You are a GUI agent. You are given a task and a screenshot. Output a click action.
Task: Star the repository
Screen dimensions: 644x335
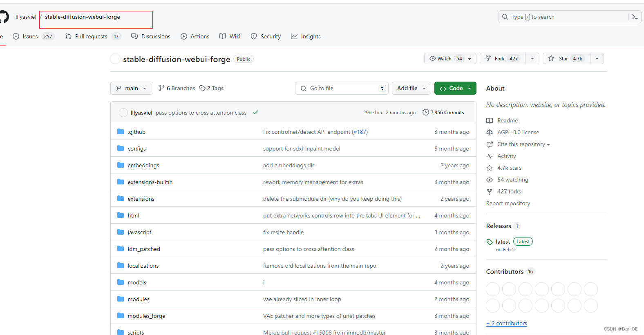point(566,59)
